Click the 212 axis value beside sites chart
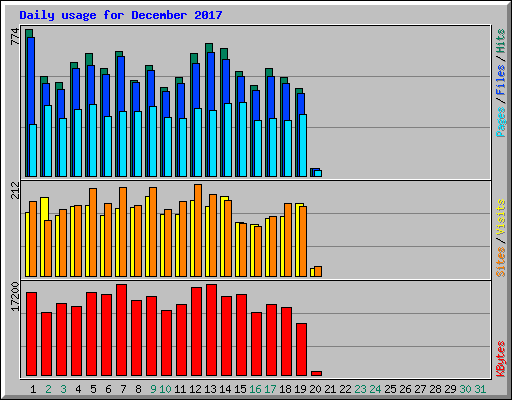Viewport: 512px width, 400px height. (x=15, y=190)
